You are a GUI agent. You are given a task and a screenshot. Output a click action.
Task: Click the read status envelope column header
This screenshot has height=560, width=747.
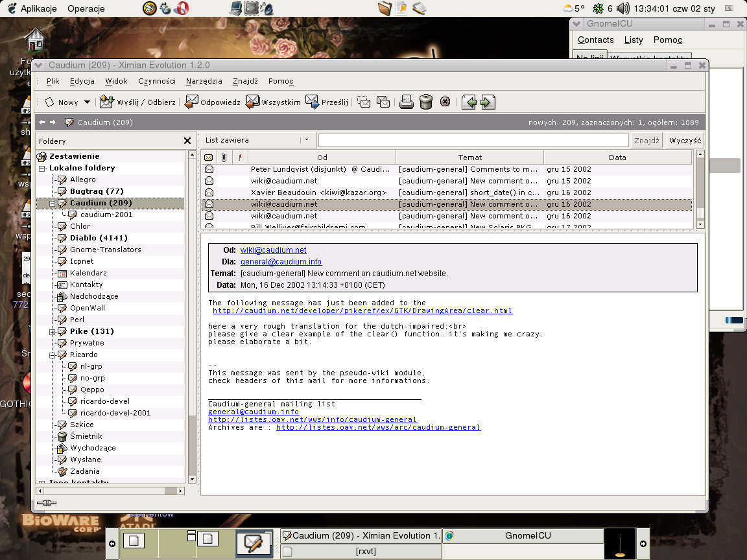click(209, 157)
